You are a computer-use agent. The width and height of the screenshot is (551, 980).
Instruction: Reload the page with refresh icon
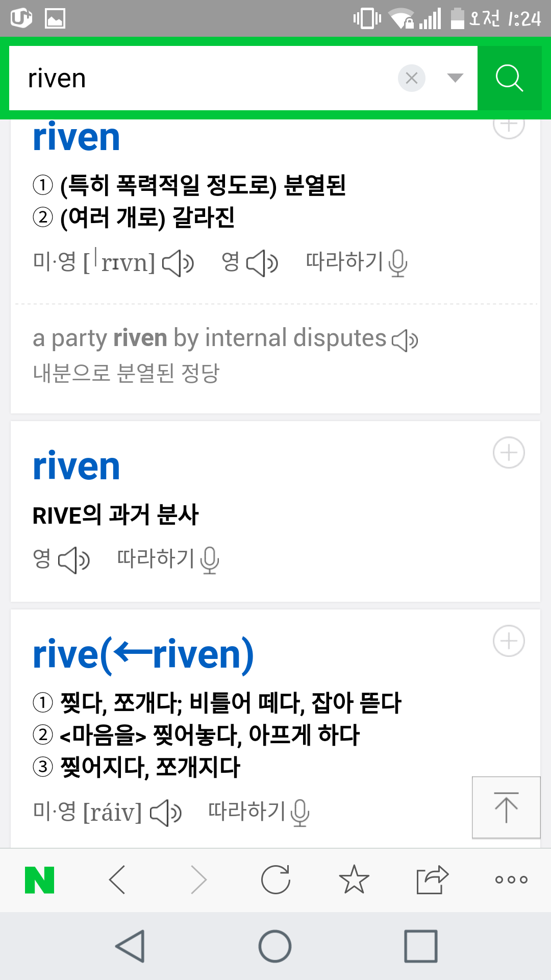[275, 880]
